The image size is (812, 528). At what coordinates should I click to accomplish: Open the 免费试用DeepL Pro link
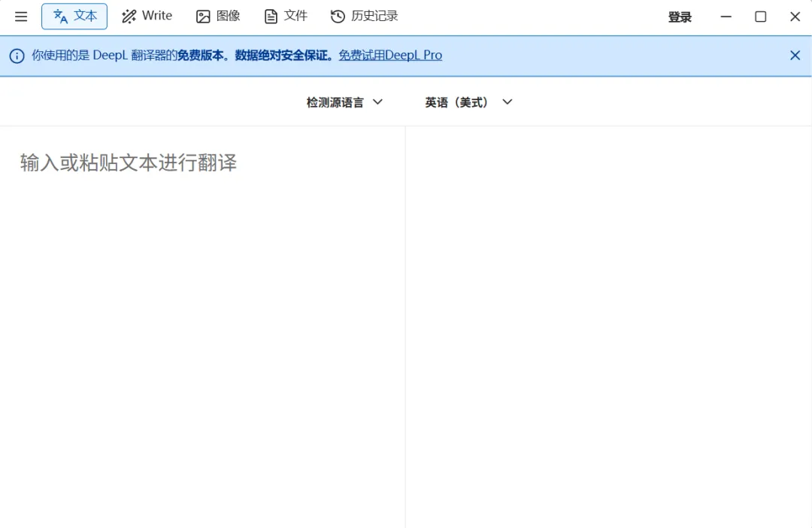pos(390,55)
